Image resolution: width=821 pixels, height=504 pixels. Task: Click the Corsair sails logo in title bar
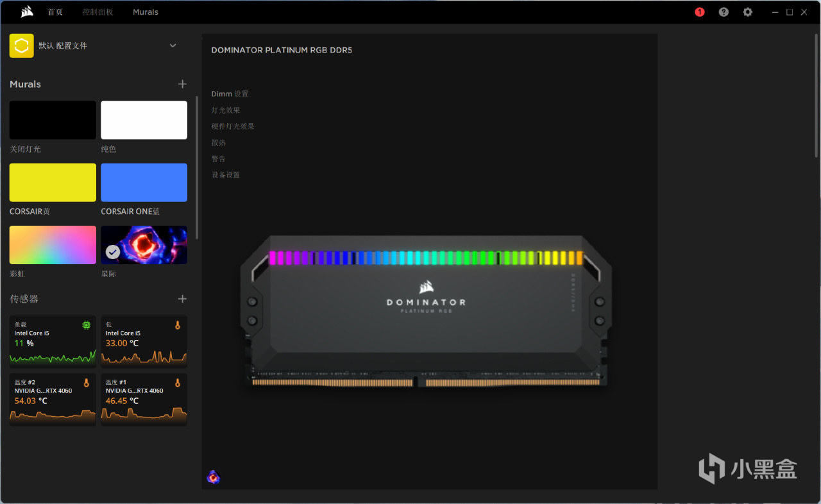point(27,12)
